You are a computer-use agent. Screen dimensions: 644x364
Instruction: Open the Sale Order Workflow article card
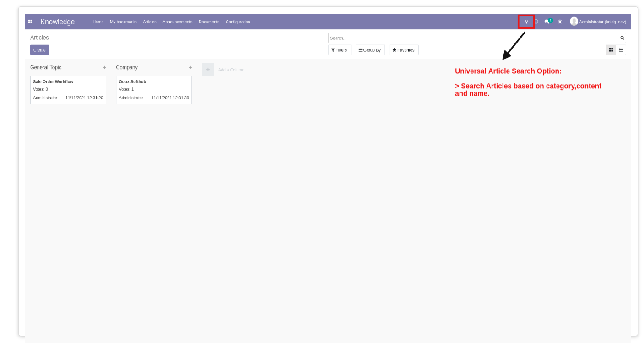pyautogui.click(x=68, y=90)
